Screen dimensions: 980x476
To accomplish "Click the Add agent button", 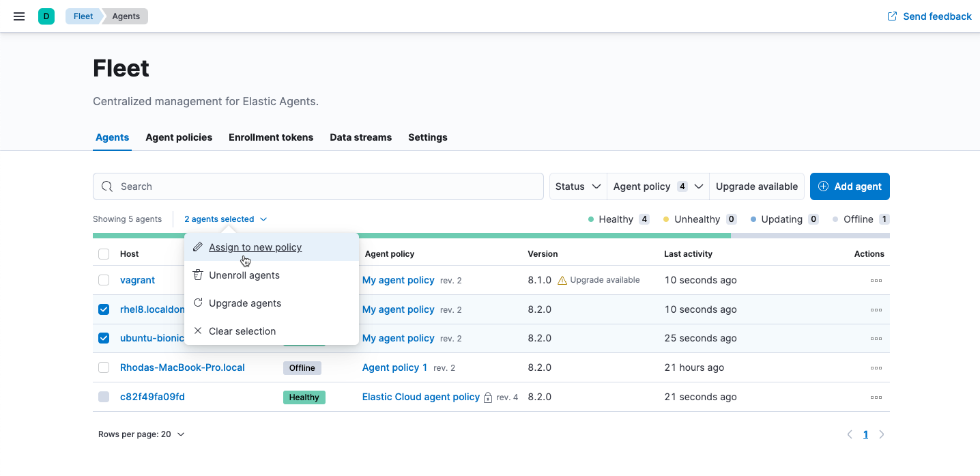I will [850, 186].
